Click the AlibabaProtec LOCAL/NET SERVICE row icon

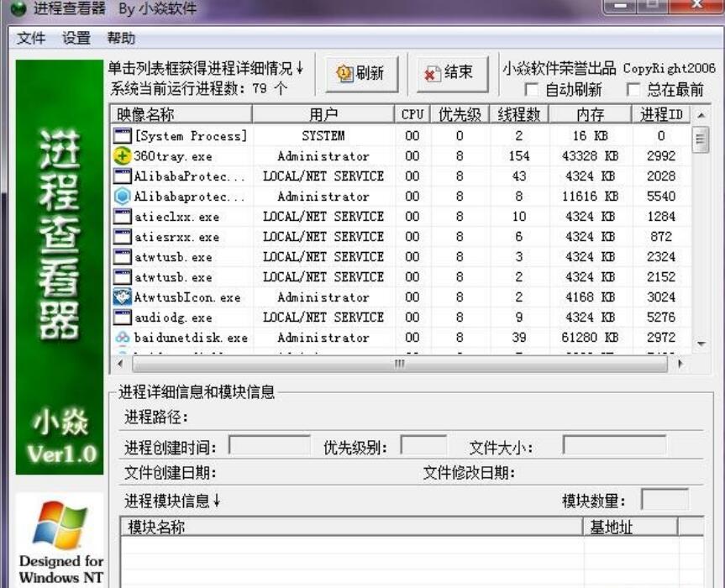[122, 176]
